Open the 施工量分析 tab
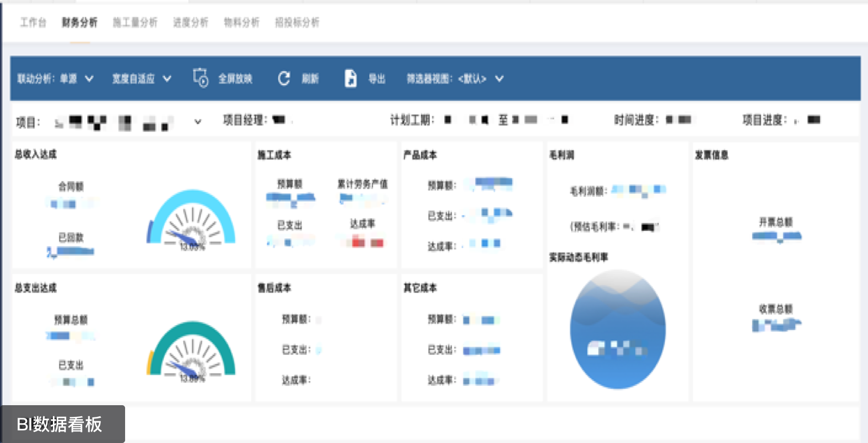This screenshot has height=443, width=868. pyautogui.click(x=135, y=22)
